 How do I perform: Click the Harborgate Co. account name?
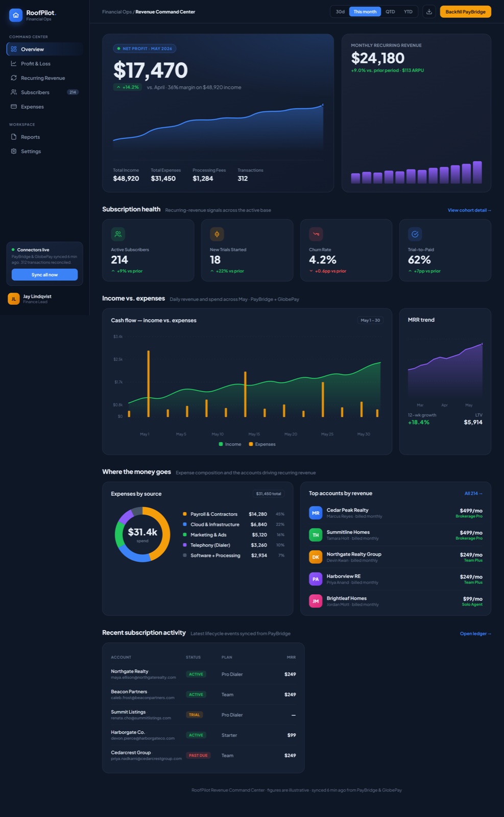128,732
